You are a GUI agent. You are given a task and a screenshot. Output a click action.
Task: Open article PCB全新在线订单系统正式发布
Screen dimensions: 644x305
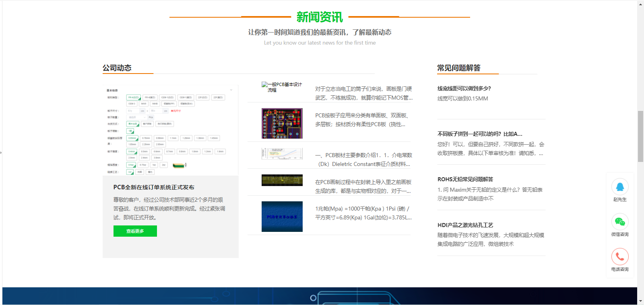pyautogui.click(x=154, y=187)
